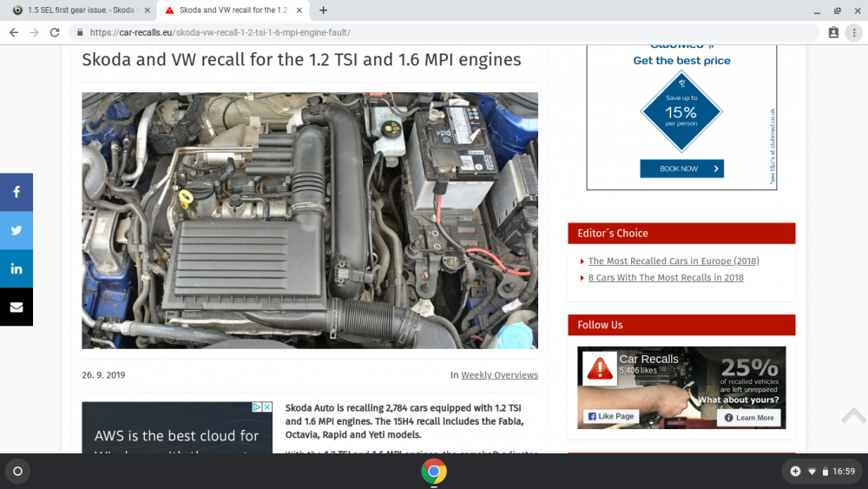Open clock showing 16:59
Image resolution: width=868 pixels, height=489 pixels.
[844, 472]
